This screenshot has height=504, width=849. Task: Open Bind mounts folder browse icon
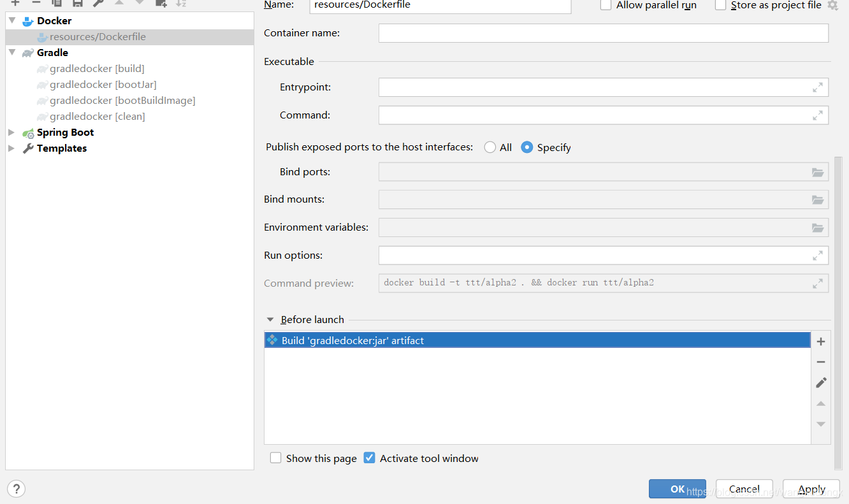(818, 199)
